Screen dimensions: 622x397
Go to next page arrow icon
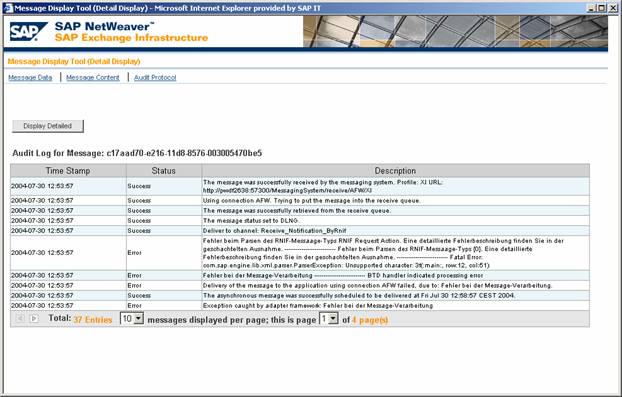point(34,318)
